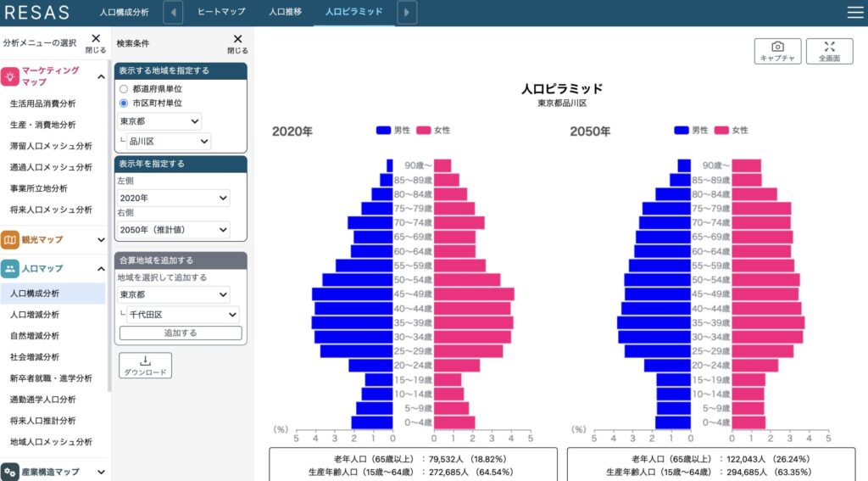Click the tourism map icon

click(x=10, y=240)
